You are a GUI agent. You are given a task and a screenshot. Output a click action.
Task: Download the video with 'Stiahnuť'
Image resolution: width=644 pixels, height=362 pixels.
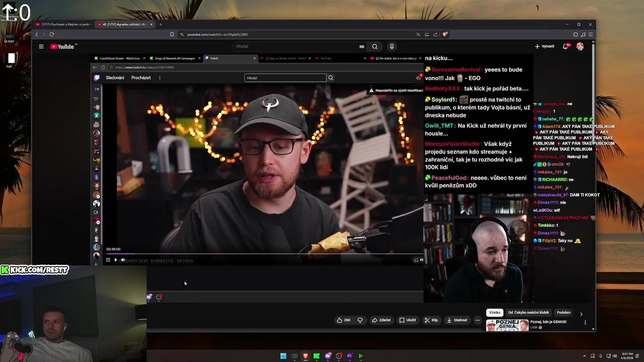click(x=457, y=320)
